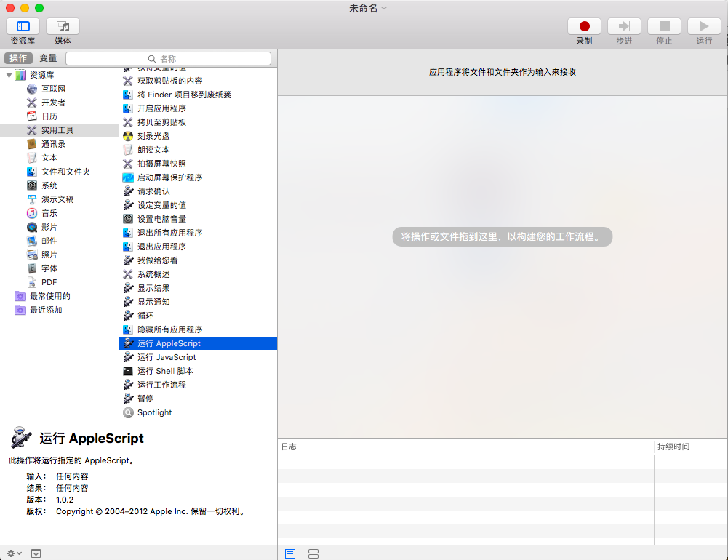Click the 录制 record button
The image size is (728, 560).
point(584,26)
